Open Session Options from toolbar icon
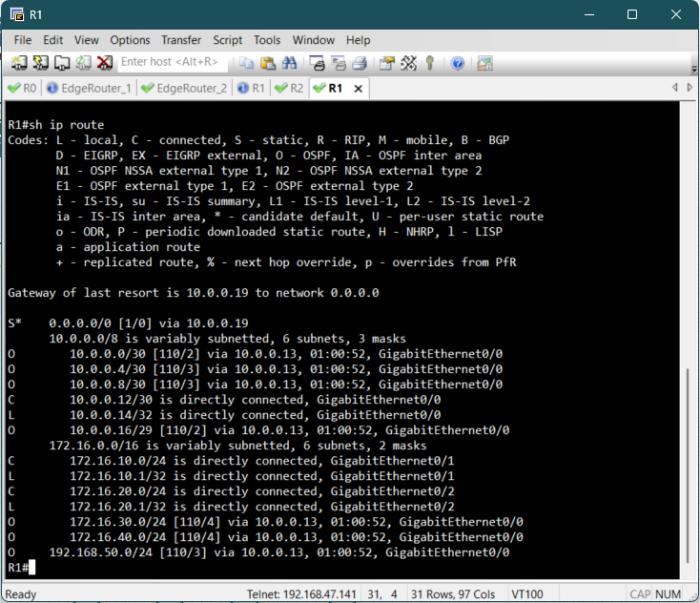The width and height of the screenshot is (700, 603). click(386, 63)
